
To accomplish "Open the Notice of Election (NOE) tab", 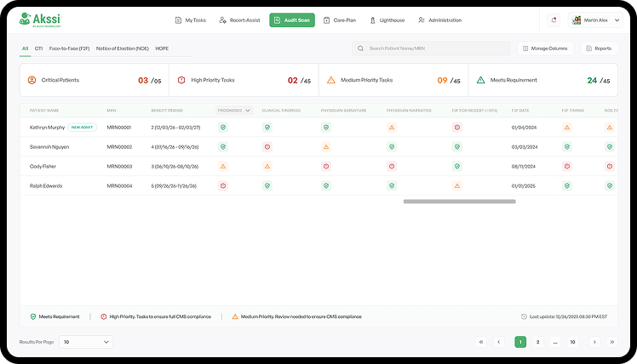I will coord(123,48).
